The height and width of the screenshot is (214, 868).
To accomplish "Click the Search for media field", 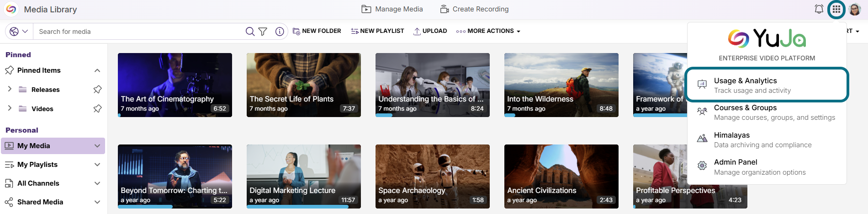I will pyautogui.click(x=139, y=32).
